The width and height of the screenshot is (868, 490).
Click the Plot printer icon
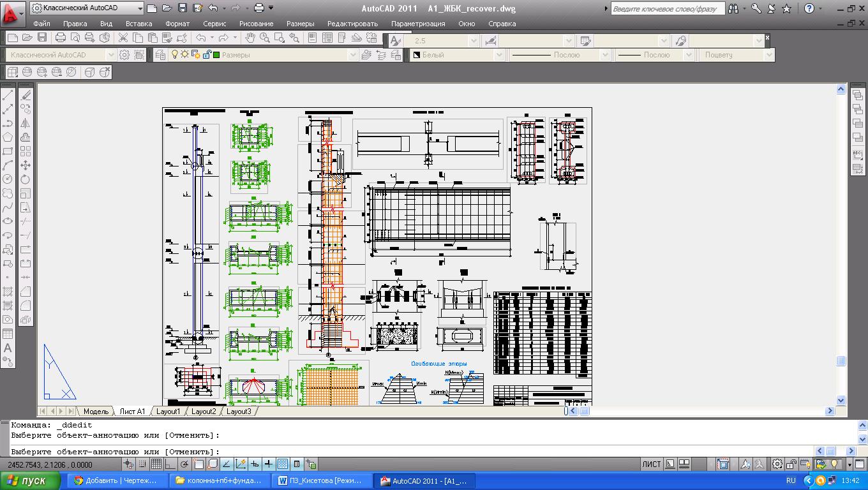click(x=61, y=38)
